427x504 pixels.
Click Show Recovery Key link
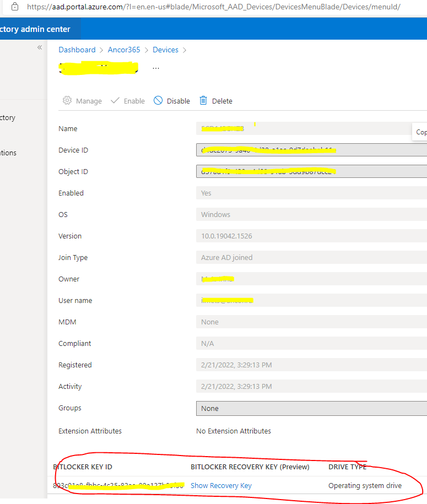point(221,485)
